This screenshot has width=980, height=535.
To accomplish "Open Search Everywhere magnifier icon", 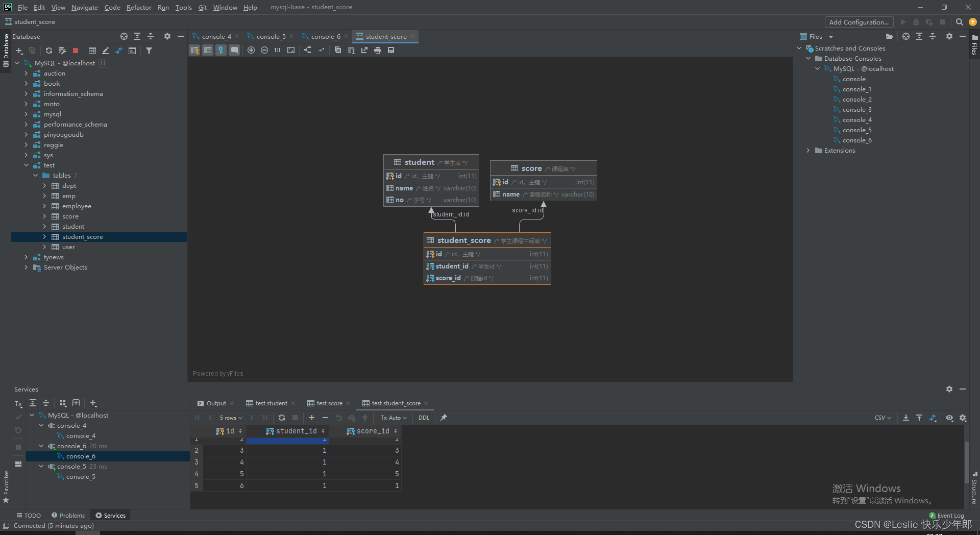I will click(960, 22).
